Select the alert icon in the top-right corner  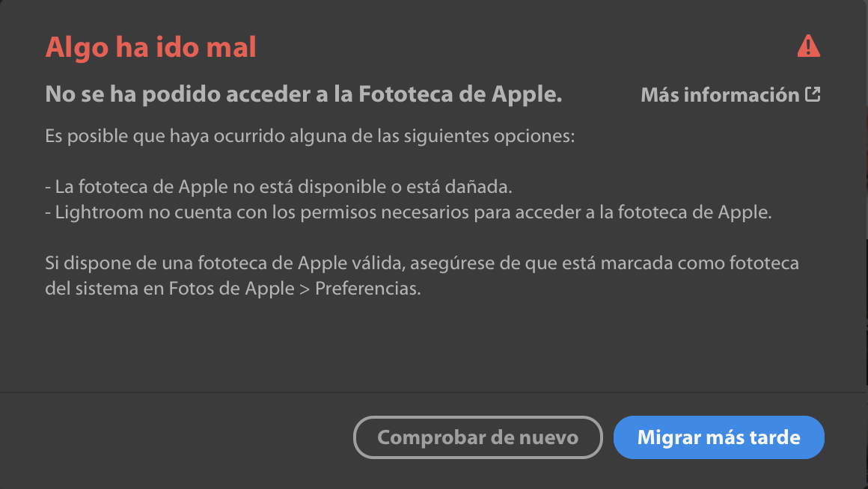point(810,46)
